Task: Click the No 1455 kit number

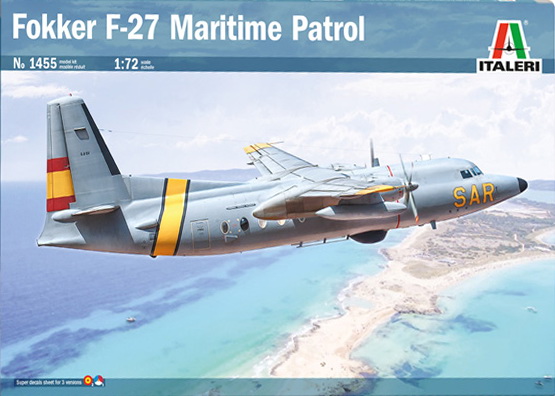Action: tap(35, 64)
